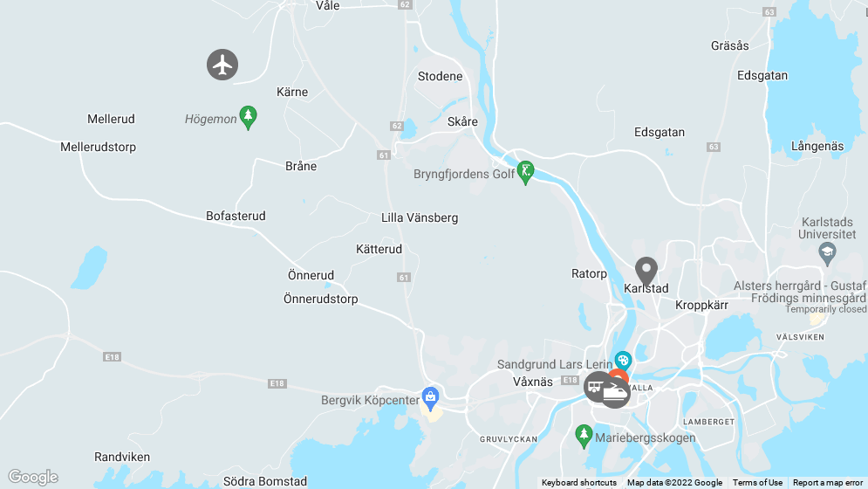Viewport: 868px width, 489px height.
Task: Select the Mellerudstorp place label
Action: coord(98,148)
